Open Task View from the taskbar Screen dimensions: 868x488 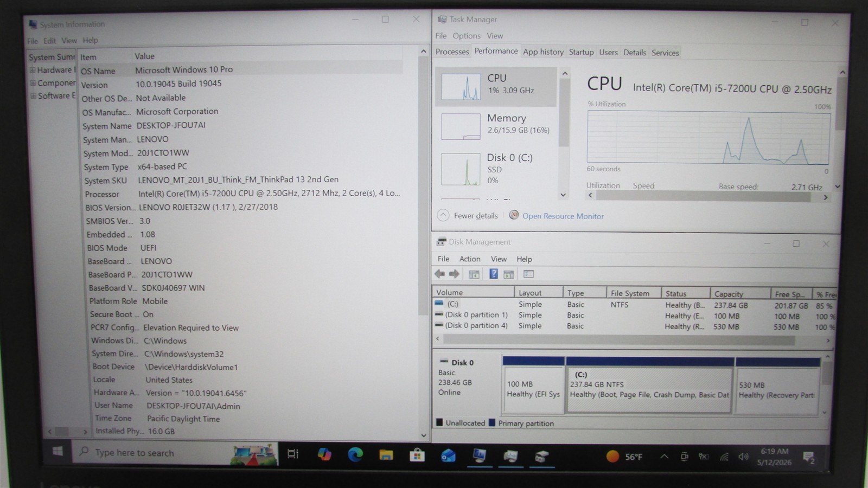(293, 454)
